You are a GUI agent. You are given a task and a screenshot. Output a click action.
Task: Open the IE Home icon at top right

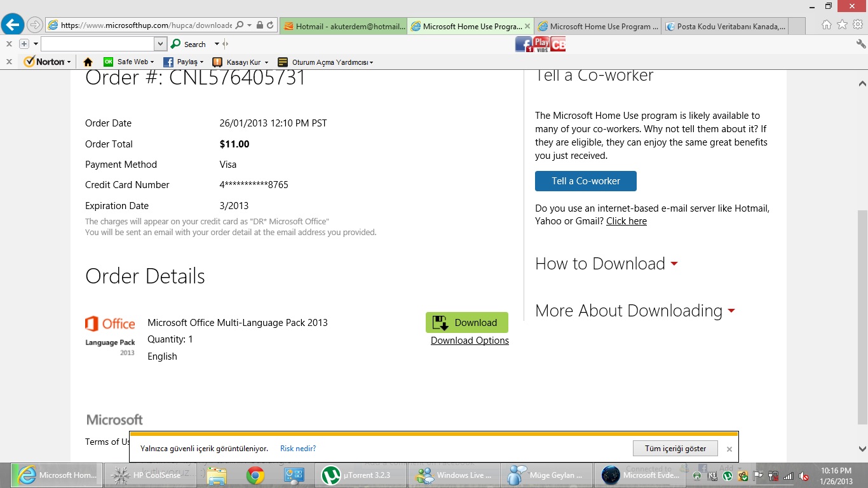(x=826, y=25)
